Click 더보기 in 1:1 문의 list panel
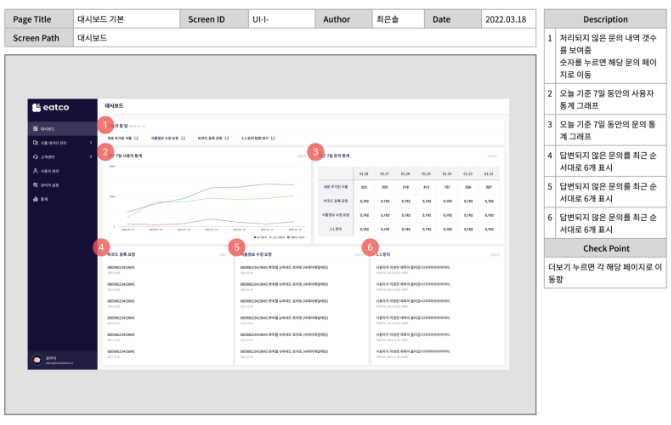The height and width of the screenshot is (425, 671). tap(494, 255)
